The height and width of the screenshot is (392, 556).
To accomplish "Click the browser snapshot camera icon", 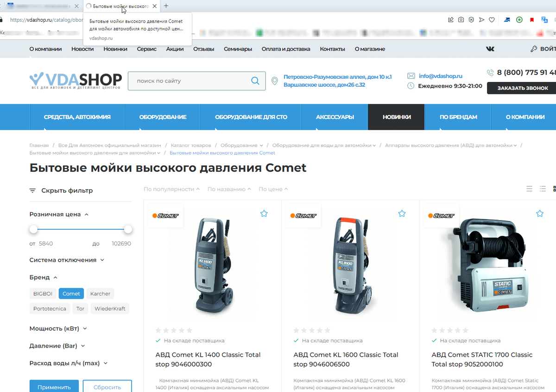I will (x=461, y=20).
